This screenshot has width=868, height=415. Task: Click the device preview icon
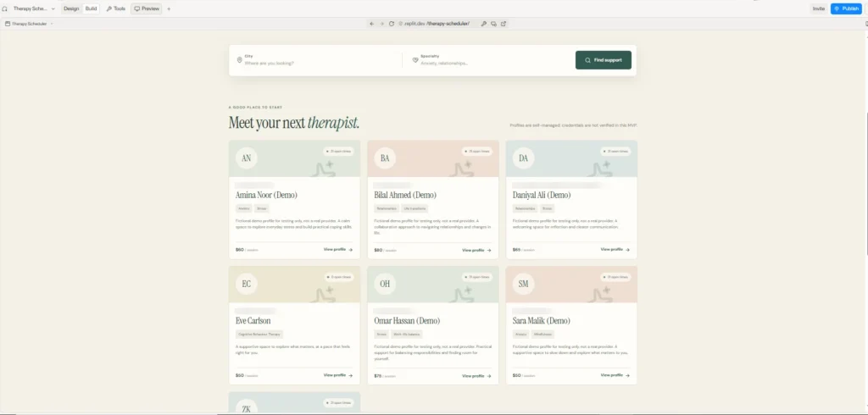(494, 24)
